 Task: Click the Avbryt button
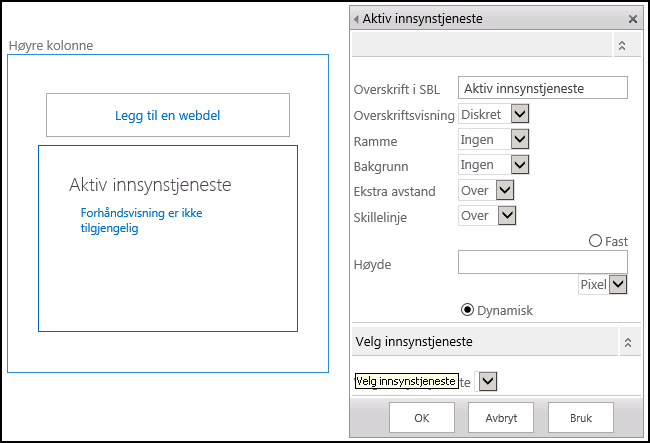tap(501, 418)
